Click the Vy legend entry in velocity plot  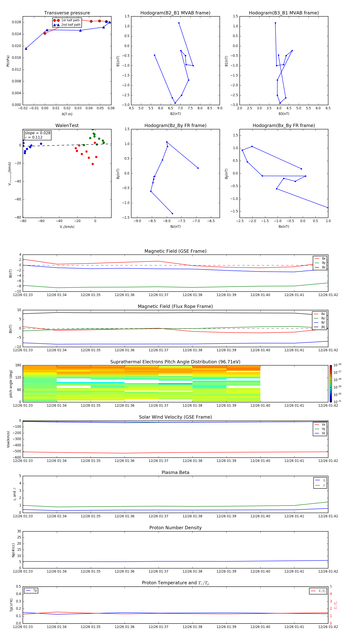(320, 429)
